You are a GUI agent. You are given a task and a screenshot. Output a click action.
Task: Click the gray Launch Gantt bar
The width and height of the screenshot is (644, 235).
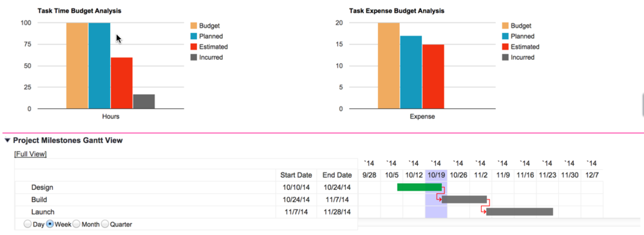[520, 212]
